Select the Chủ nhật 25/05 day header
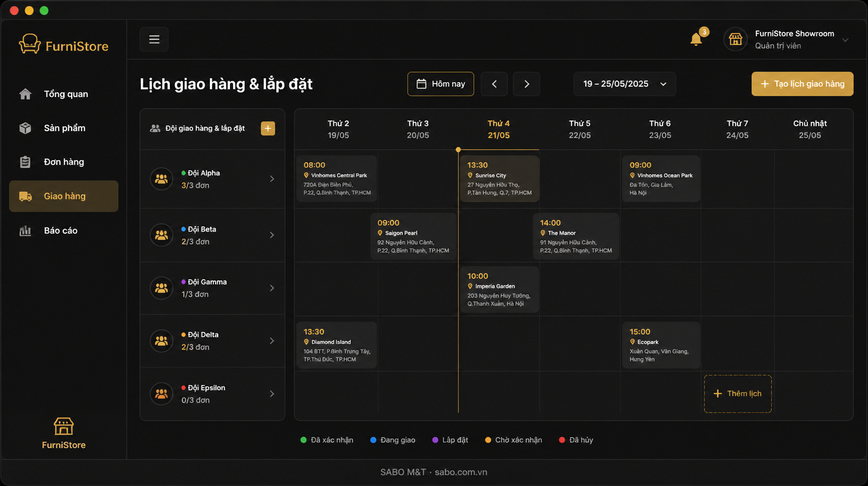Viewport: 868px width, 486px height. tap(810, 129)
